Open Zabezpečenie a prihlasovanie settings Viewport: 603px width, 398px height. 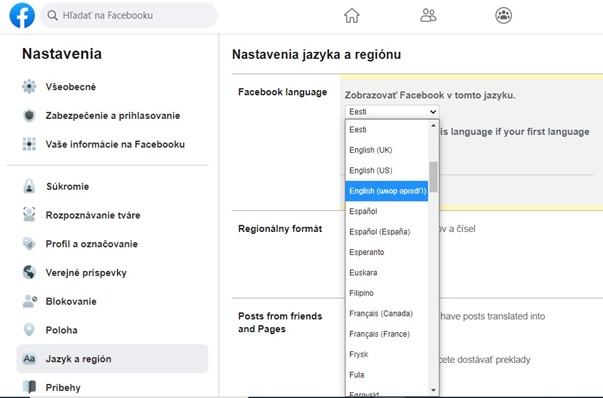[112, 115]
